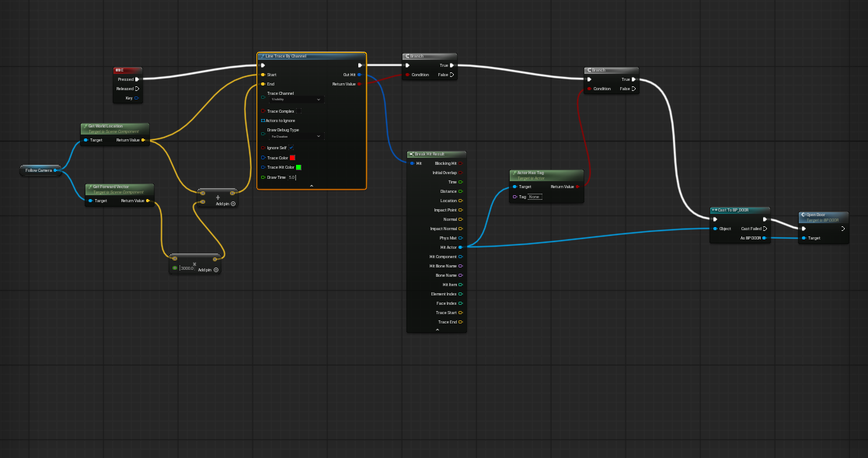Click the Hit Actor output pin
Viewport: 868px width, 458px height.
[460, 247]
